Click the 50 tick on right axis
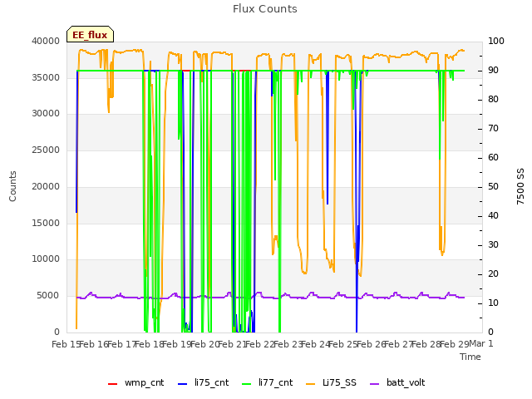This screenshot has height=399, width=532. coord(493,186)
